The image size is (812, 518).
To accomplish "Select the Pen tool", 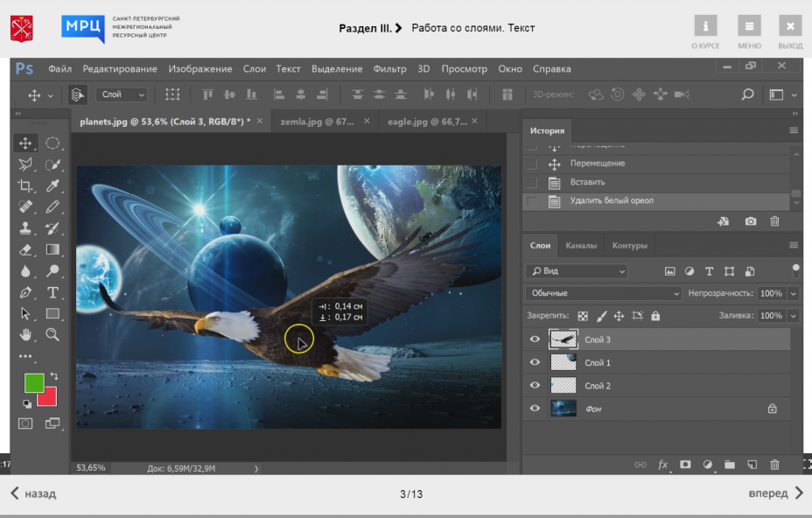I will [25, 292].
